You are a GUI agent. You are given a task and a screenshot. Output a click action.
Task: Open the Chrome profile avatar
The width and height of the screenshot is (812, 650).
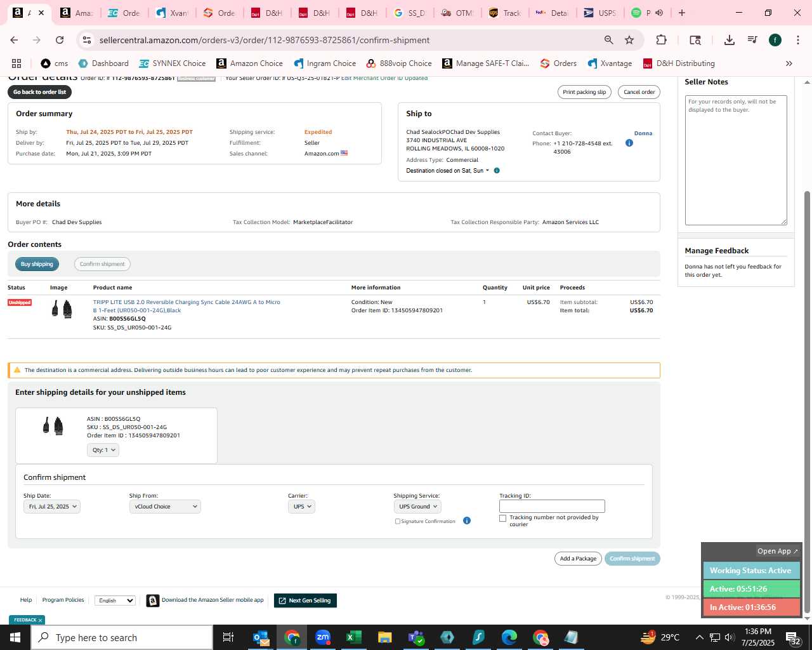(x=775, y=40)
